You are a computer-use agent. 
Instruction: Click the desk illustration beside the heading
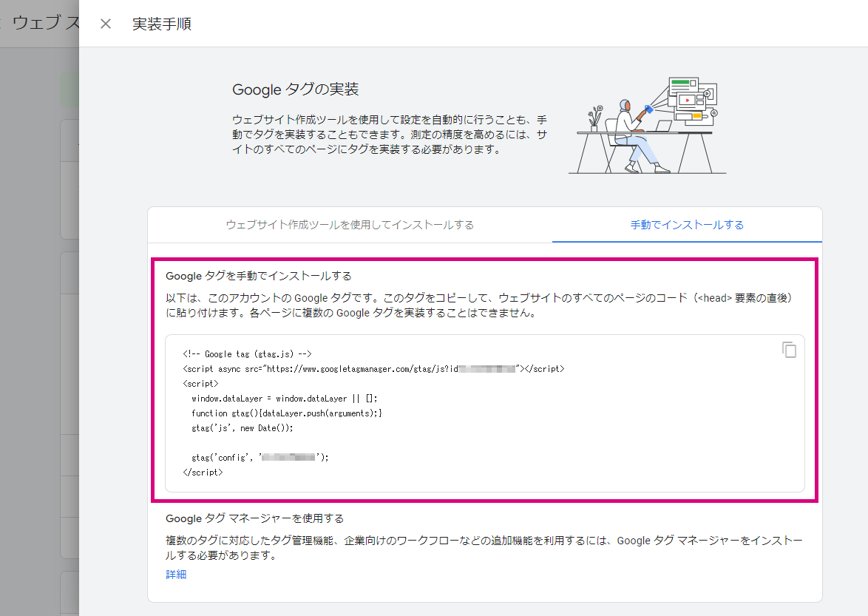[x=648, y=125]
